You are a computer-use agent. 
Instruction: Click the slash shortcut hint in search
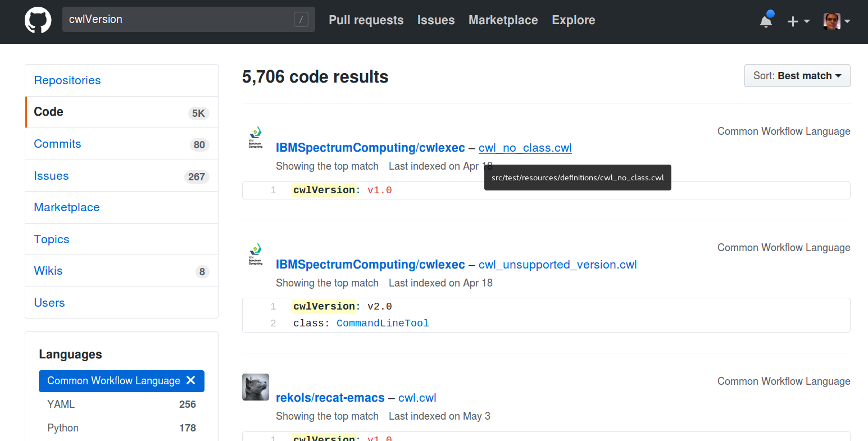tap(301, 20)
